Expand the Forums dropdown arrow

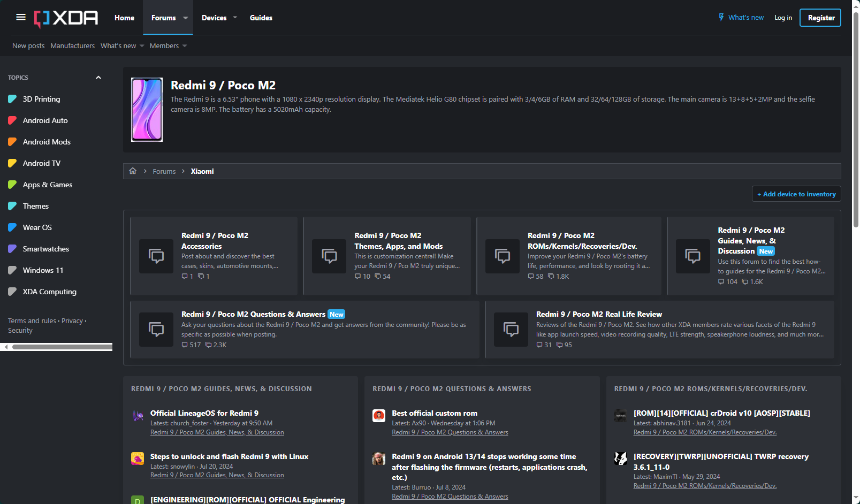click(186, 18)
